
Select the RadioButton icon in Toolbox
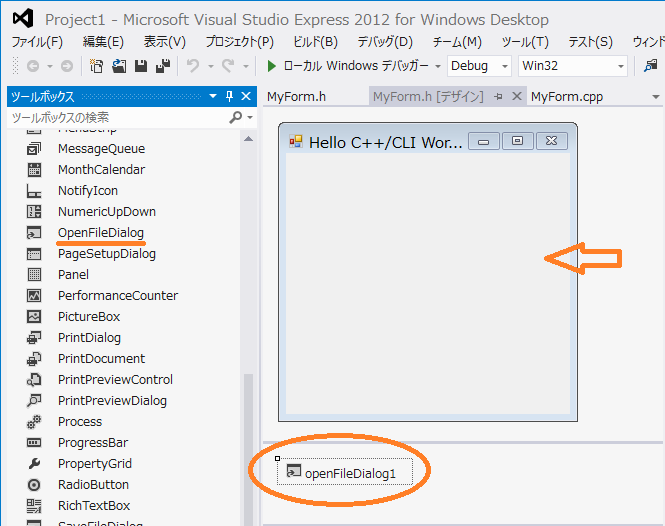tap(34, 485)
